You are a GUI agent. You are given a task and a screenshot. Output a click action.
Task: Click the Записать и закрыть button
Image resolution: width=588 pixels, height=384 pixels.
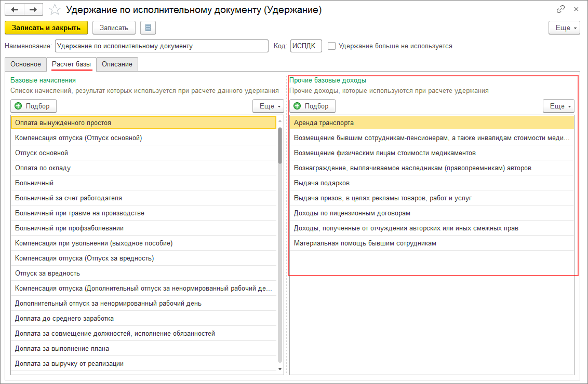46,28
